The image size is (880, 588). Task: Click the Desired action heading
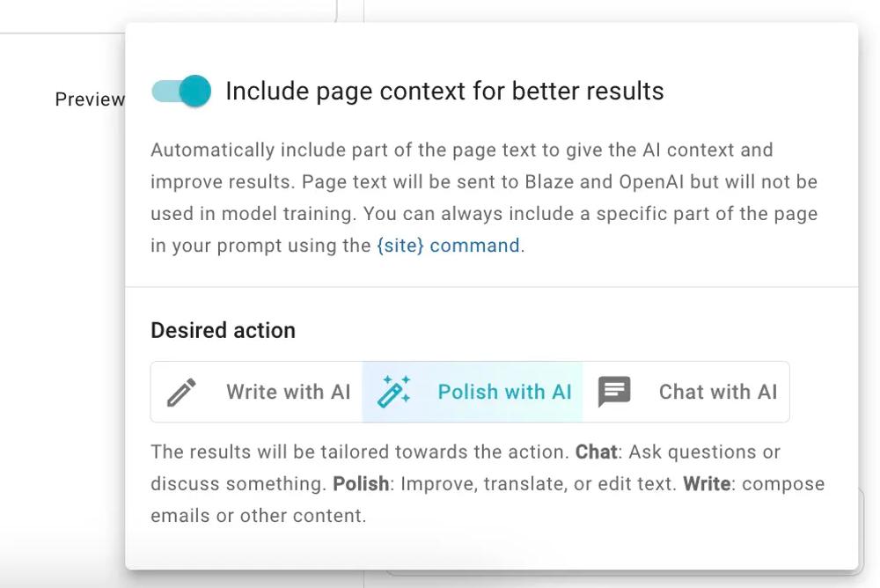(x=223, y=330)
